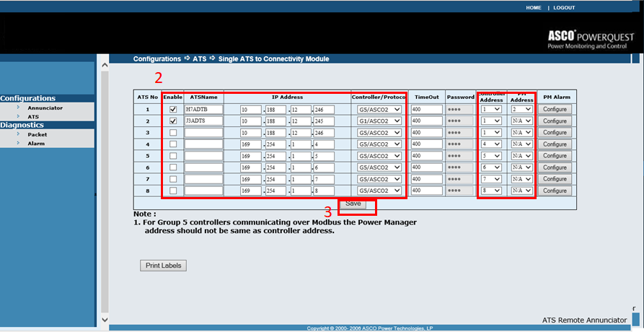The width and height of the screenshot is (644, 332).
Task: Enable ATS 7 via its checkbox
Action: click(173, 179)
